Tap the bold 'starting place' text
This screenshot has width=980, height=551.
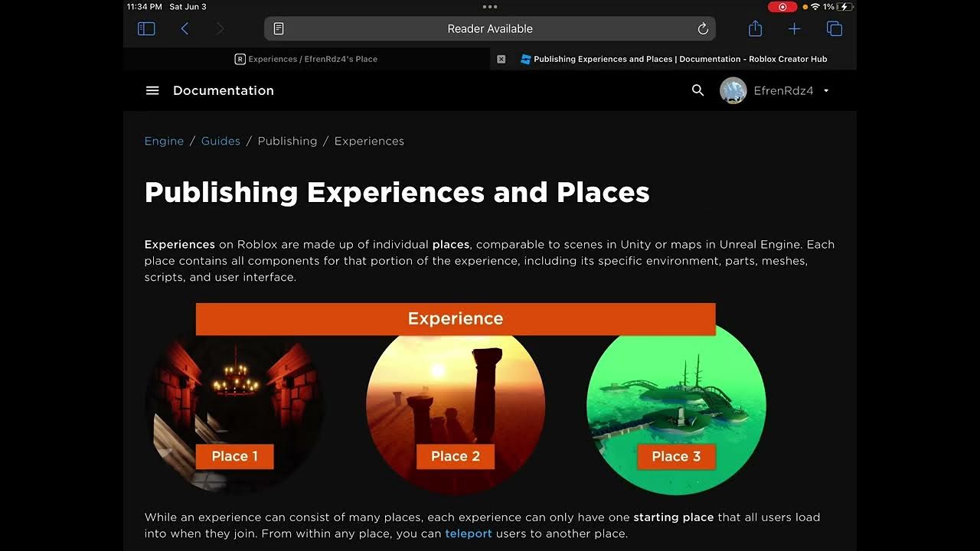674,517
